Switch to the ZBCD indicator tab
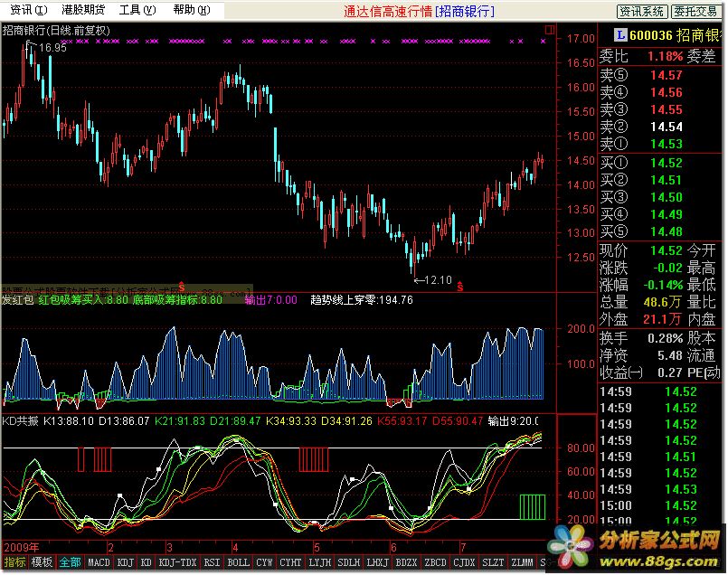The height and width of the screenshot is (575, 728). (x=436, y=562)
